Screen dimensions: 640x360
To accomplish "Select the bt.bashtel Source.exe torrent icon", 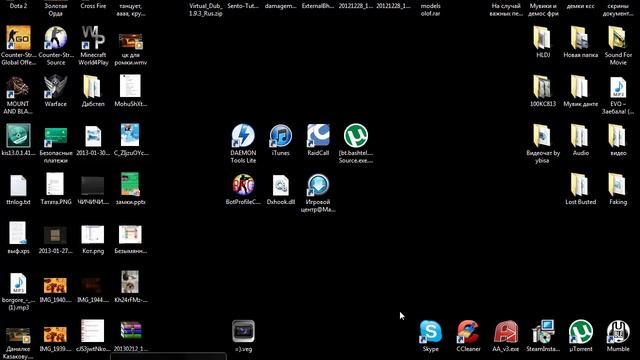I will 356,136.
